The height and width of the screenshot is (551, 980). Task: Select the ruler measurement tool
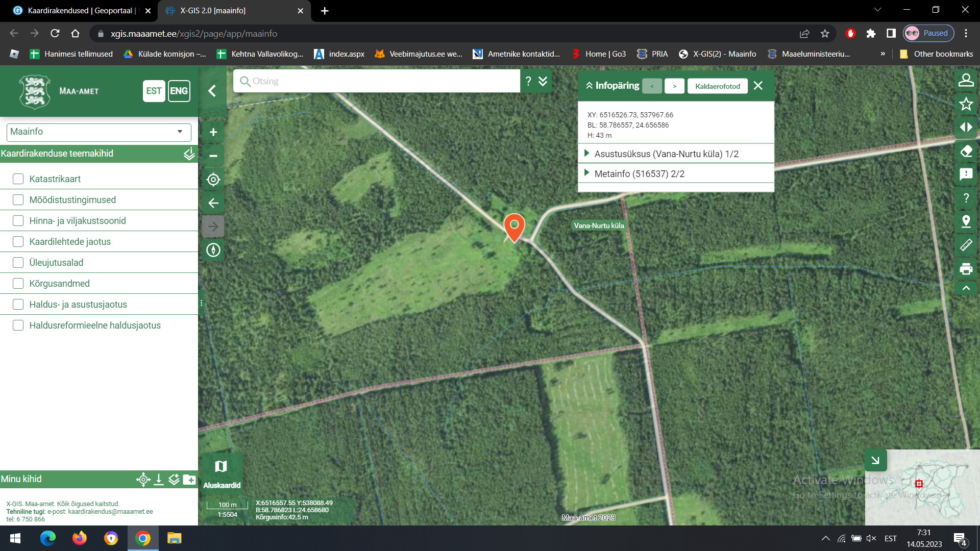point(966,245)
